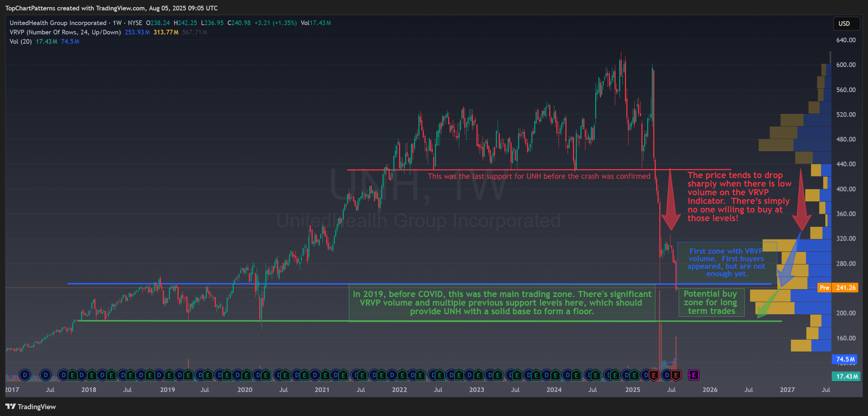This screenshot has height=416, width=868.
Task: Click the 2018 label on the time axis
Action: 89,390
